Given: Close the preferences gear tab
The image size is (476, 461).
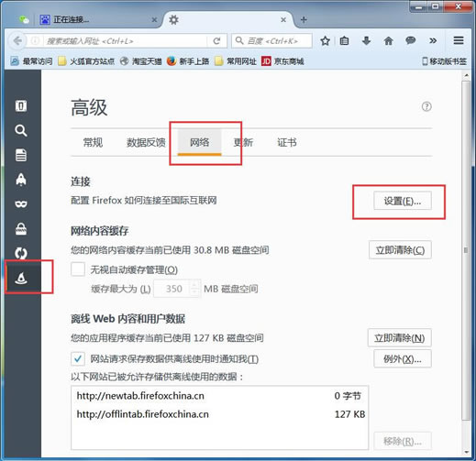Looking at the screenshot, I should click(283, 20).
